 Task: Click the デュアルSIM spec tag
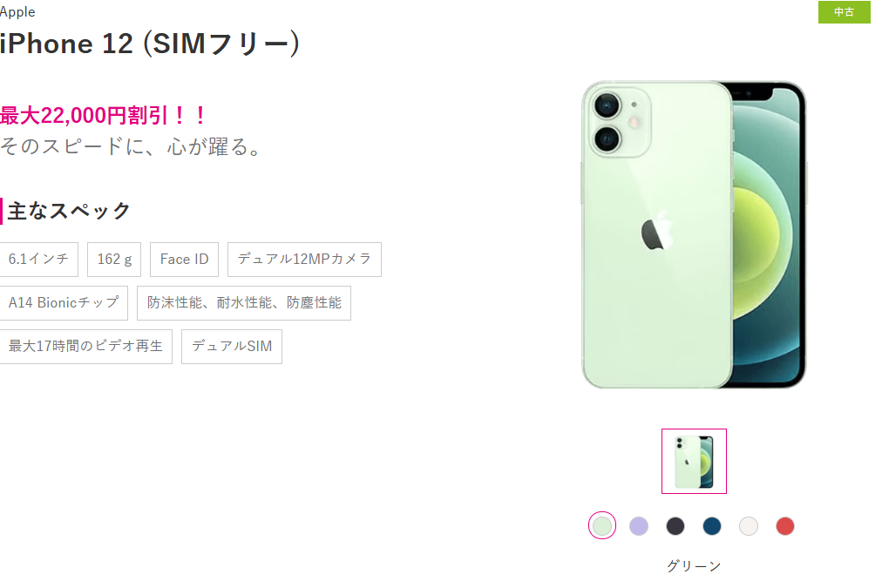[x=232, y=347]
